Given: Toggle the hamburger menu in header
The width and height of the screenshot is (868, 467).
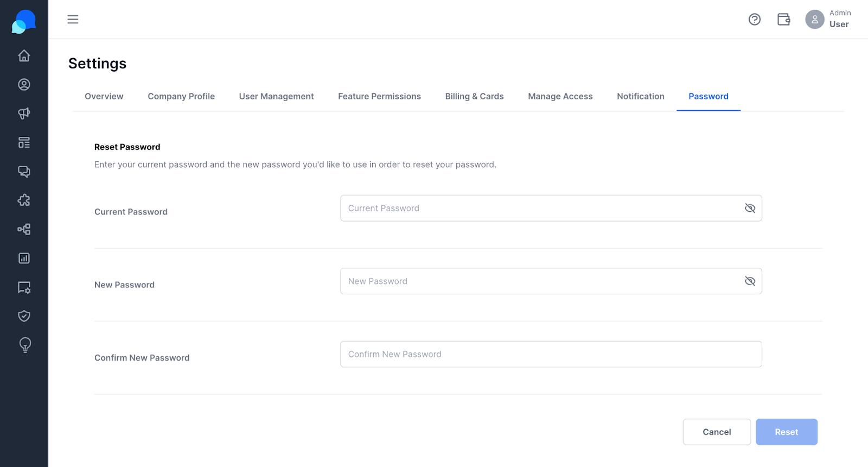Looking at the screenshot, I should point(73,20).
